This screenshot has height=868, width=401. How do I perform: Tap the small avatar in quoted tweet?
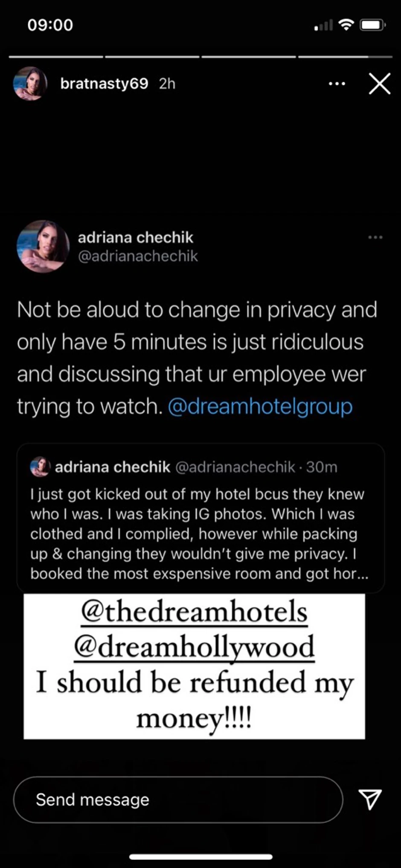tap(40, 467)
